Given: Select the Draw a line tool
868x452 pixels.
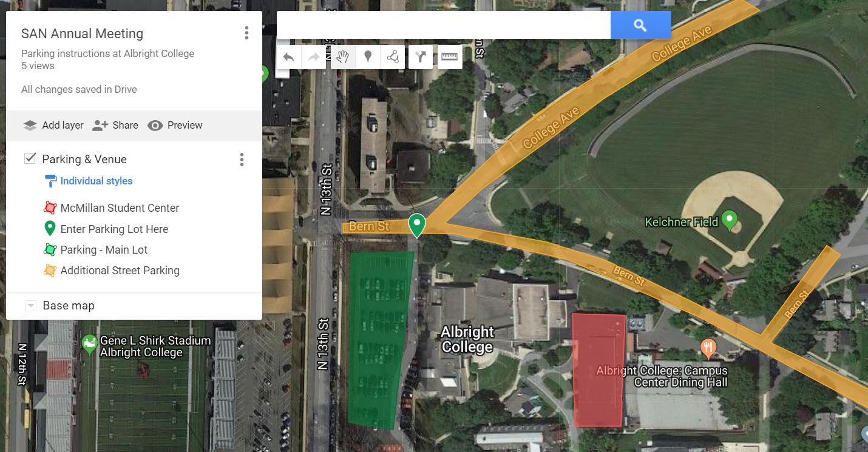Looking at the screenshot, I should pyautogui.click(x=393, y=57).
